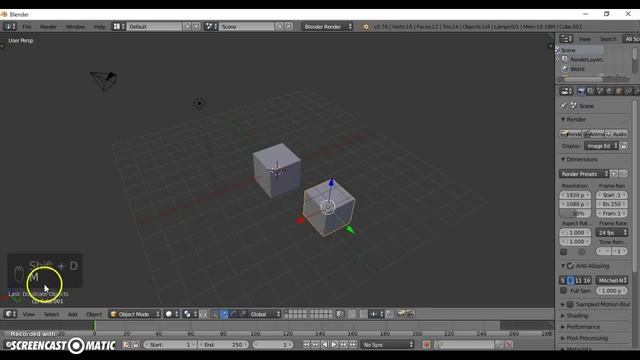Open the viewport shading selector

click(x=171, y=314)
